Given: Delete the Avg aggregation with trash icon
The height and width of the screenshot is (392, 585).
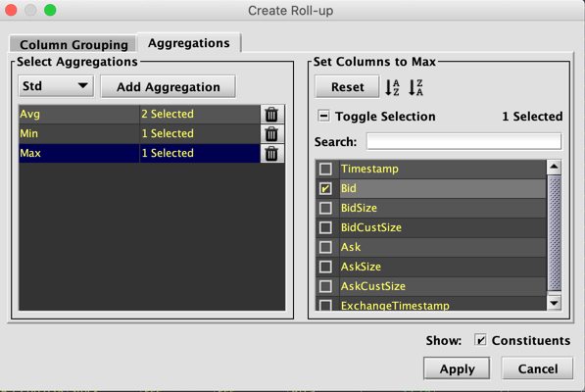Looking at the screenshot, I should point(271,114).
